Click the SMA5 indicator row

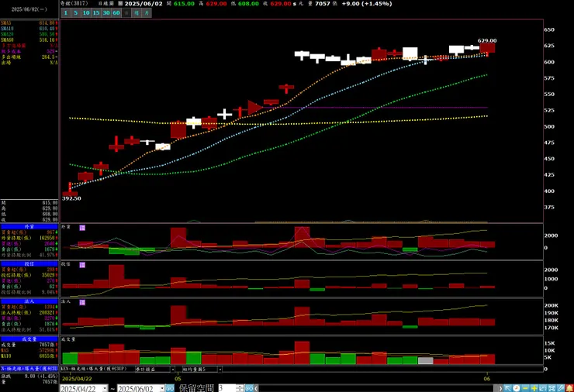coord(29,22)
